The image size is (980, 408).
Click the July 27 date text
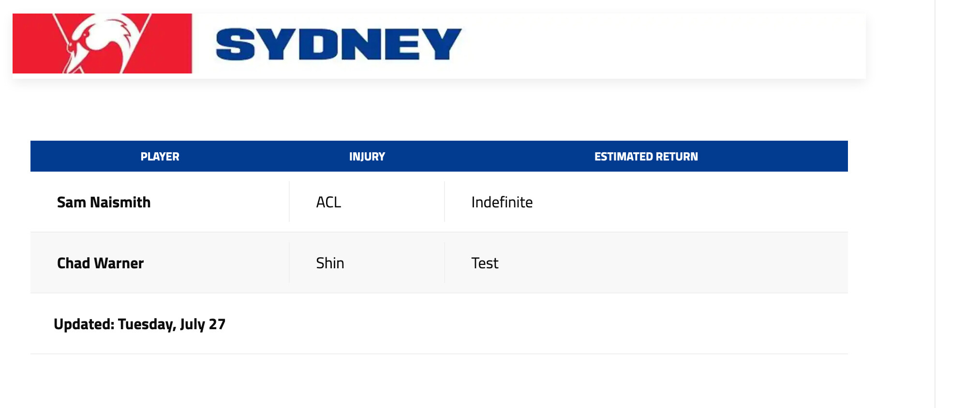pos(203,324)
